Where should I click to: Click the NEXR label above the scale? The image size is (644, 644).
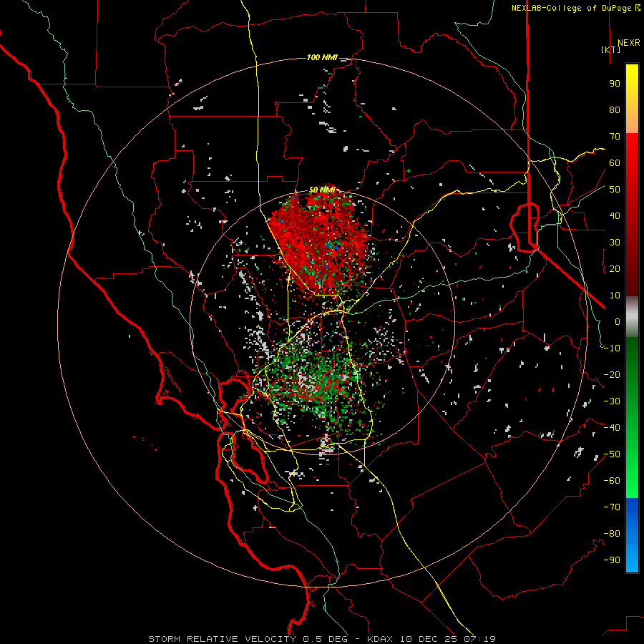[628, 43]
